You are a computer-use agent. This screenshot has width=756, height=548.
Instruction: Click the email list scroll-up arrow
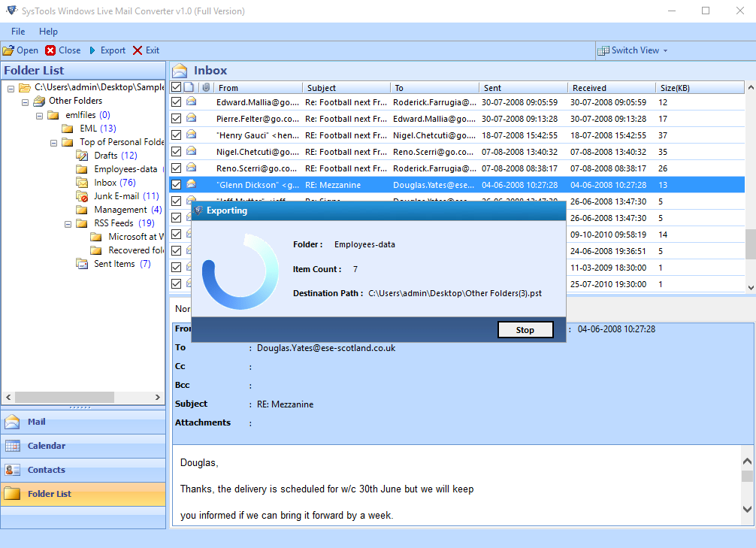(x=751, y=88)
